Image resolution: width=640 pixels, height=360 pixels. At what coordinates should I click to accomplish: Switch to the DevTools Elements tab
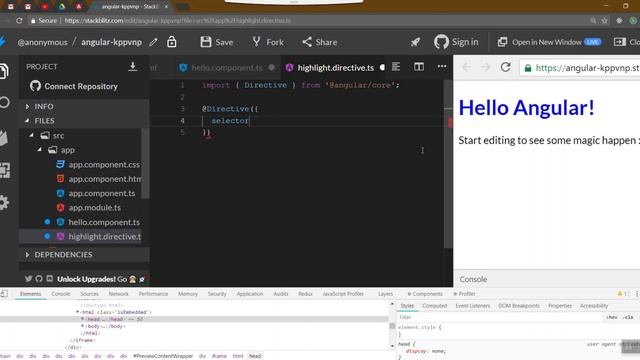[31, 294]
